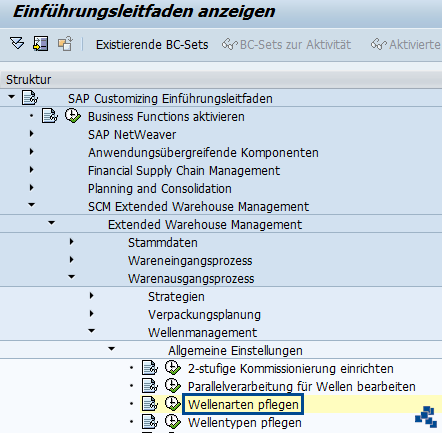The height and width of the screenshot is (433, 442).
Task: Execute Parallelverarbeitung für Wellen bearbeiten activity icon
Action: 173,386
